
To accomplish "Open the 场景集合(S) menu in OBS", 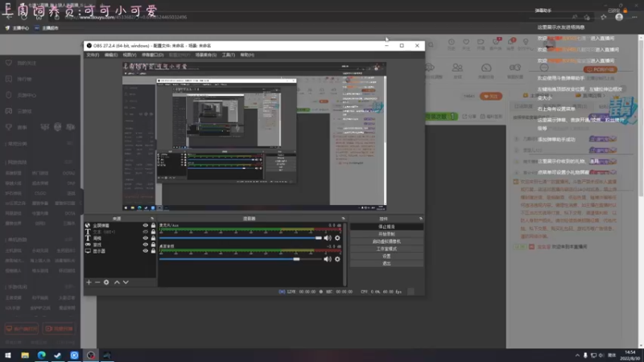I will pyautogui.click(x=206, y=55).
